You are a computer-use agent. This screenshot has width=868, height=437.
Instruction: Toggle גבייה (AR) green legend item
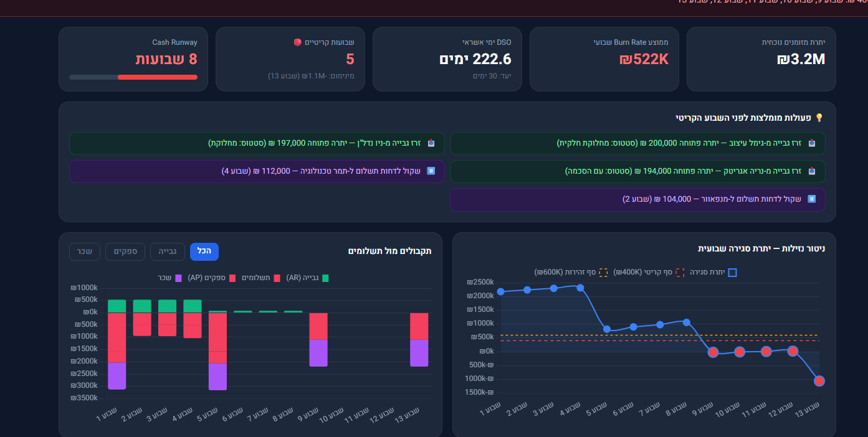tap(307, 278)
